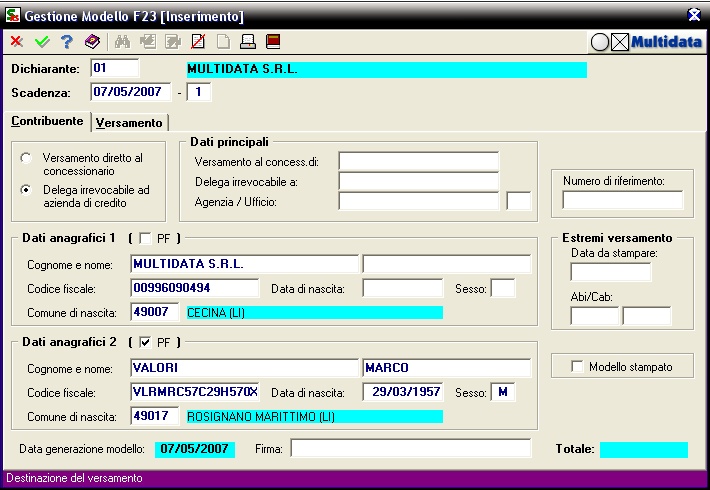Click the Scadenza progressive number field
710x490 pixels.
click(x=198, y=92)
